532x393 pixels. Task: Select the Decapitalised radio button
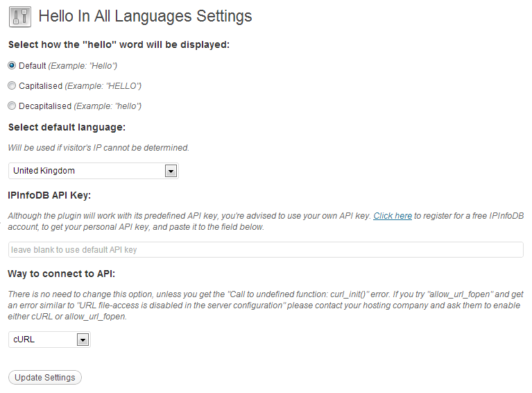coord(12,106)
